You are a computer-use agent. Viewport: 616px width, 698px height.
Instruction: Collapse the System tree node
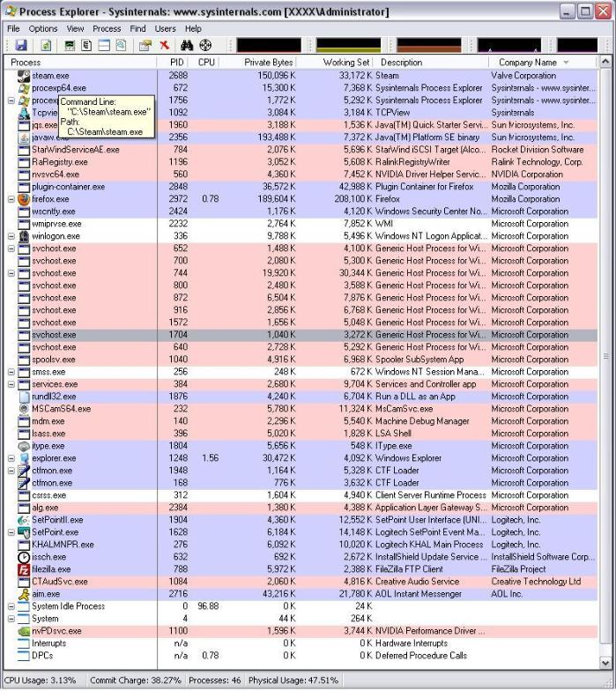pyautogui.click(x=11, y=619)
